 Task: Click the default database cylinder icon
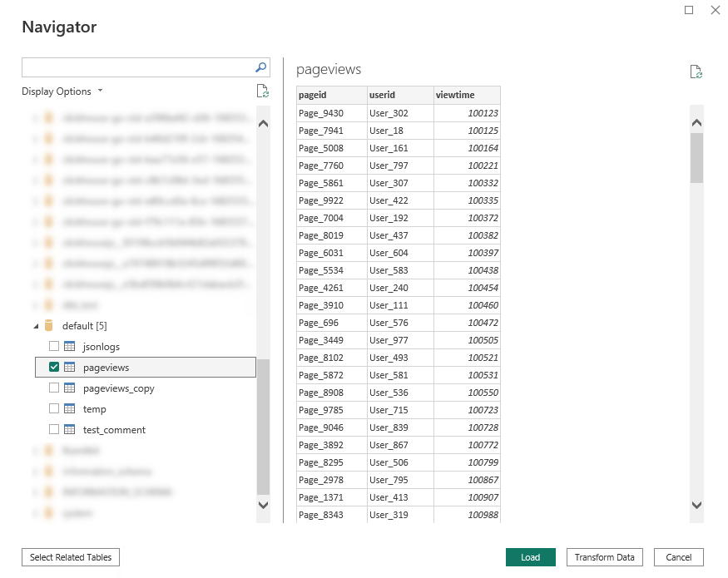coord(49,326)
